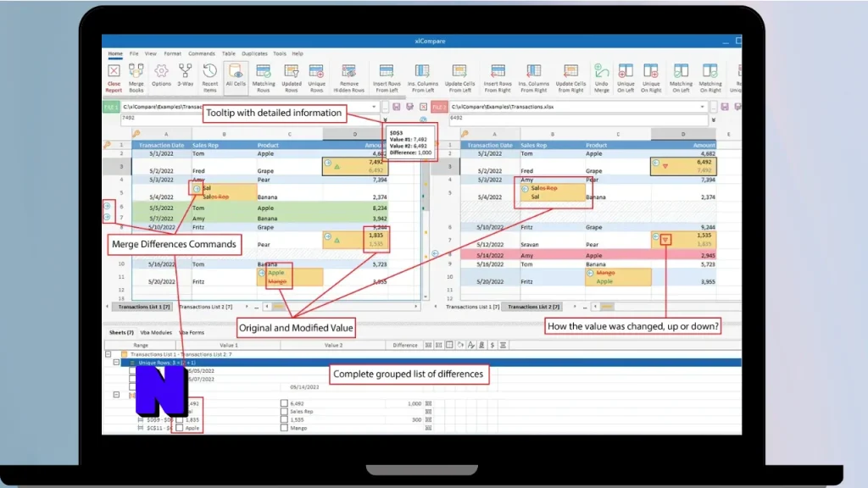This screenshot has height=488, width=868.
Task: Click Ins. Columns From Left
Action: click(422, 77)
